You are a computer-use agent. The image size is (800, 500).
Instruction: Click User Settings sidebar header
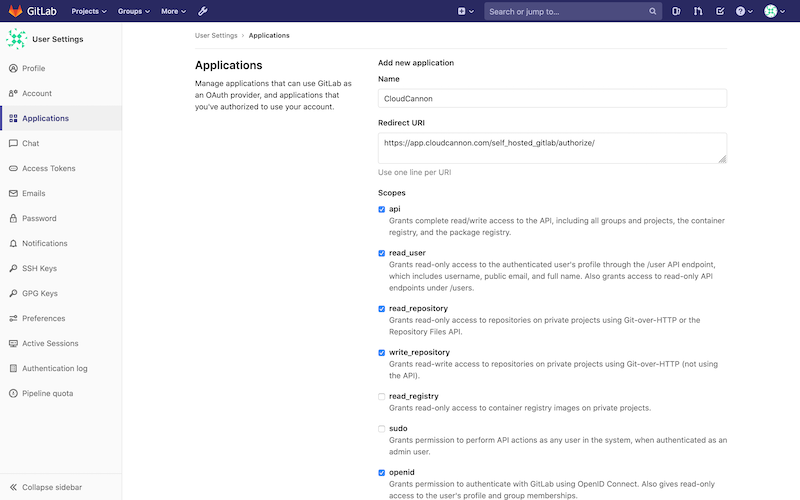coord(58,39)
